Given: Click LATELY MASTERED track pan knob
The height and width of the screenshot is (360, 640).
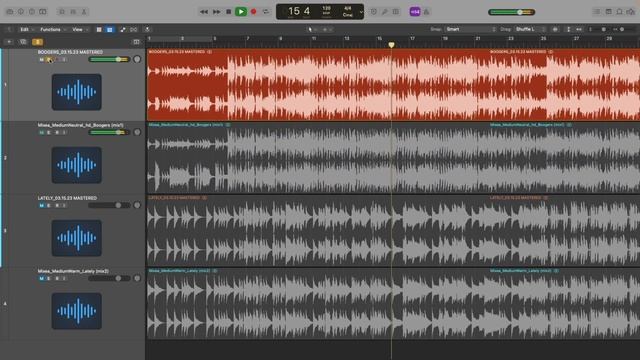Looking at the screenshot, I should [137, 205].
